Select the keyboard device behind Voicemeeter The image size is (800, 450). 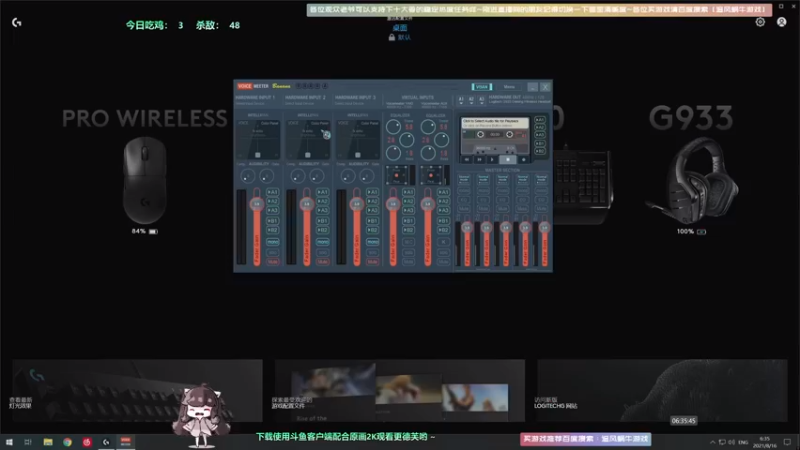tap(583, 186)
